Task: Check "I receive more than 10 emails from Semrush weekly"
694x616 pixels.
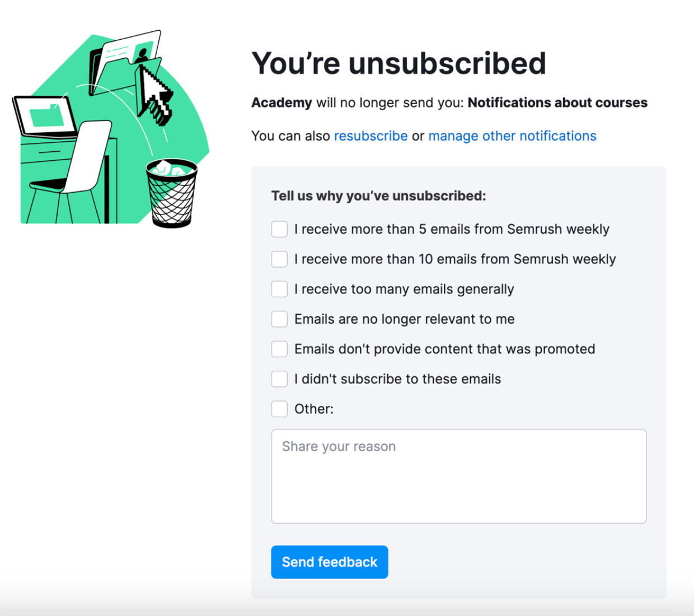Action: coord(279,259)
